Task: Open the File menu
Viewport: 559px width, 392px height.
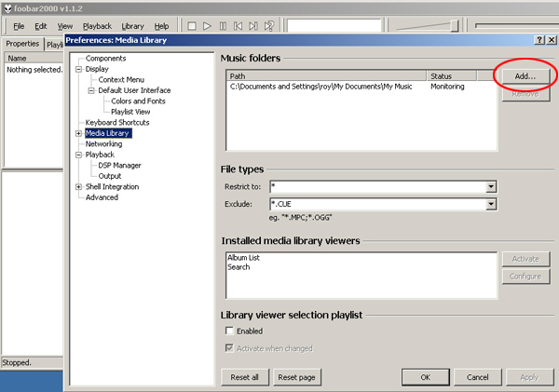Action: (19, 26)
